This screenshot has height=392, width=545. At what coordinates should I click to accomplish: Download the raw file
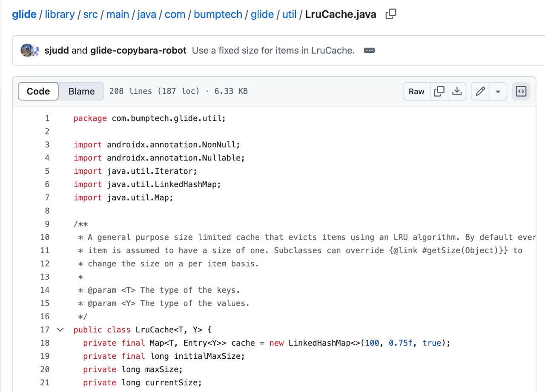pos(457,91)
